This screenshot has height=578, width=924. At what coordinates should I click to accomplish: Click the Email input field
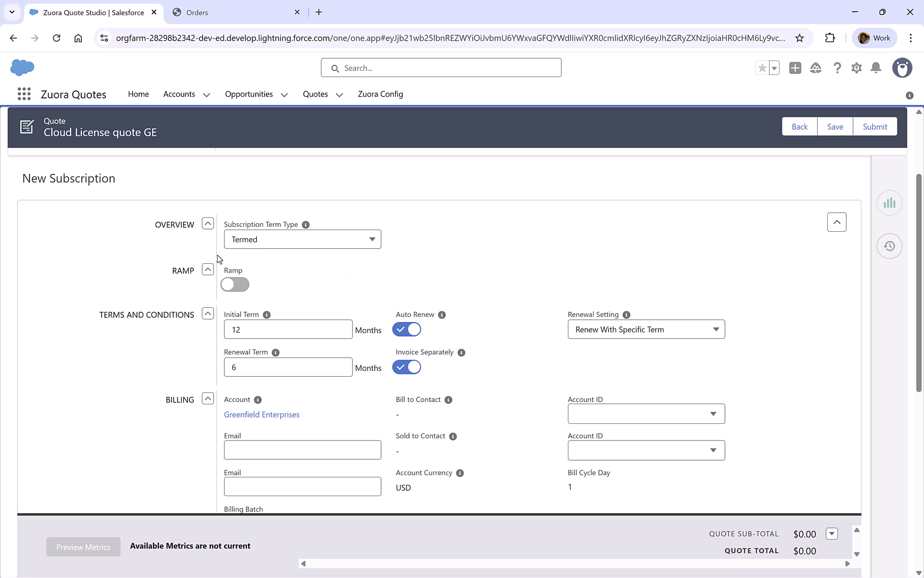[x=302, y=450]
